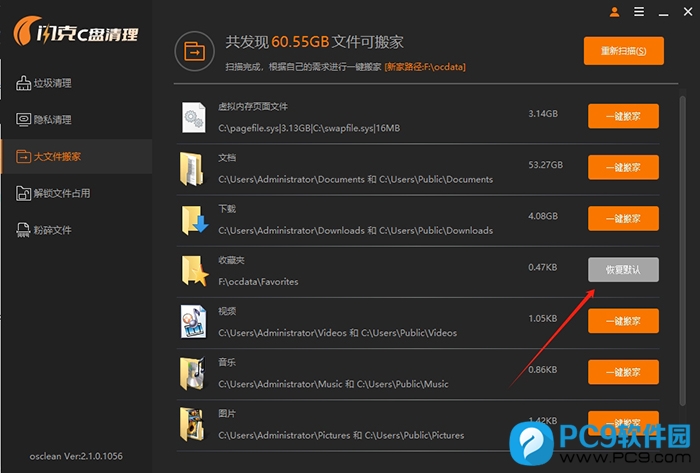700x473 pixels.
Task: Click the F:\ocdata\Favorites path
Action: pos(258,282)
